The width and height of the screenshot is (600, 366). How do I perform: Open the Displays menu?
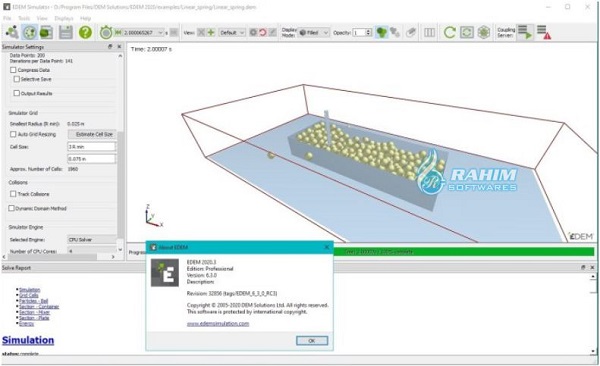64,18
